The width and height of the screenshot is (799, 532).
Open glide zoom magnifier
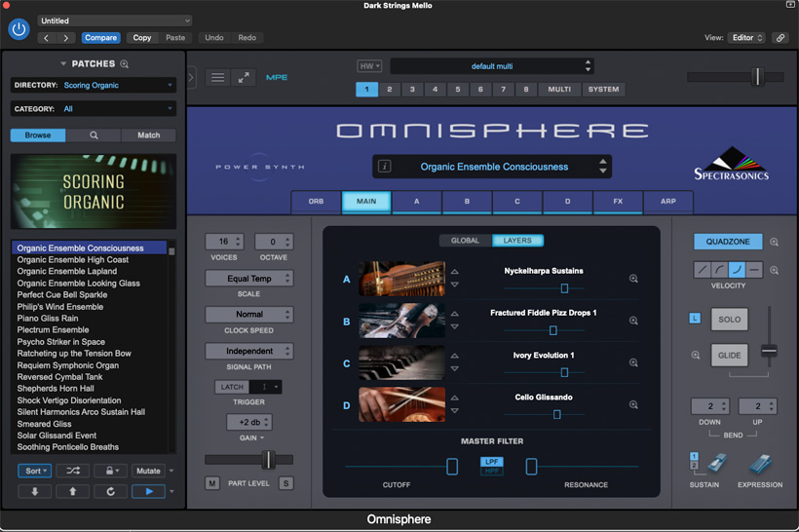[696, 356]
